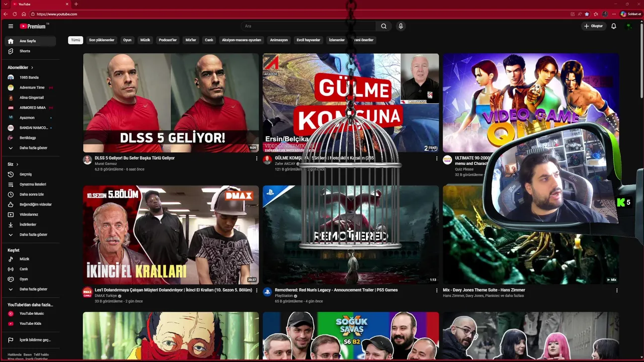
Task: Expand Abonelikler Daha fazla göster
Action: coord(30,148)
